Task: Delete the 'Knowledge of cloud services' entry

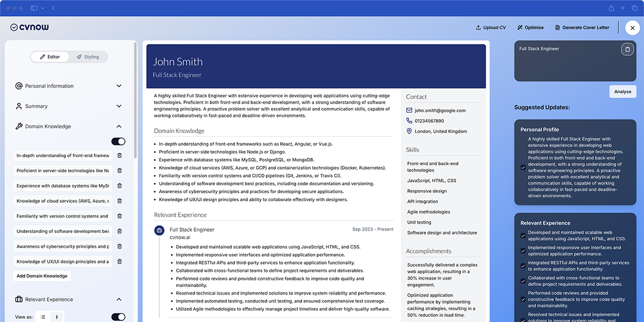Action: pyautogui.click(x=119, y=201)
